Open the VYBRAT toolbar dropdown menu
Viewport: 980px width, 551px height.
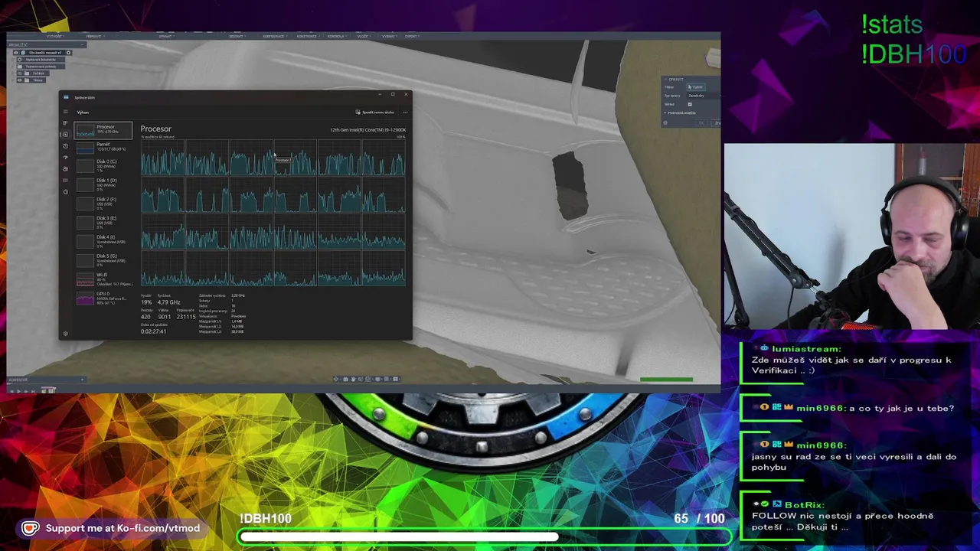[x=390, y=37]
